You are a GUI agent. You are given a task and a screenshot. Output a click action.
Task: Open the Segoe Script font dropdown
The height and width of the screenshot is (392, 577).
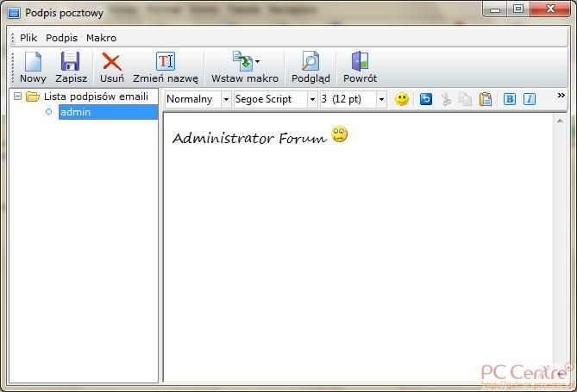tap(312, 99)
